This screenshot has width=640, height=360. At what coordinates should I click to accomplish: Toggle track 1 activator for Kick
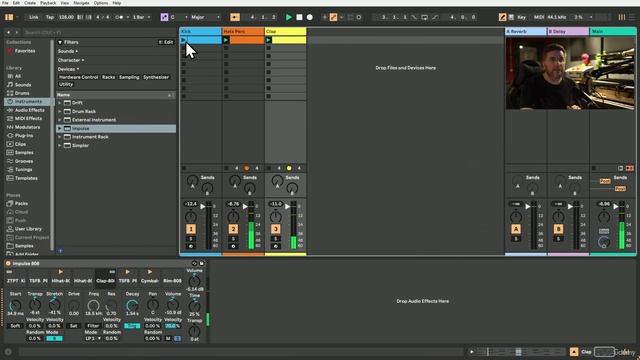coord(191,229)
